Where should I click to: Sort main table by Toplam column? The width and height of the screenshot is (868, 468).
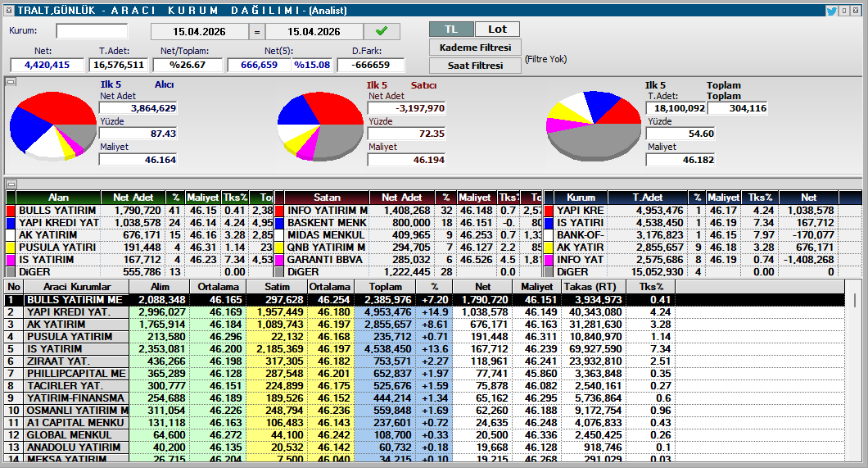point(386,287)
